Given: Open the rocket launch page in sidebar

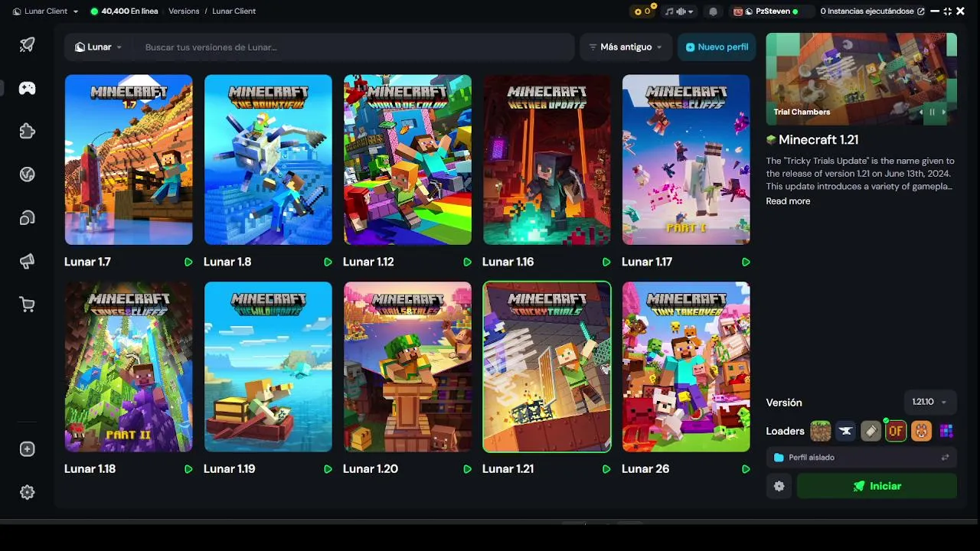Looking at the screenshot, I should (x=28, y=44).
